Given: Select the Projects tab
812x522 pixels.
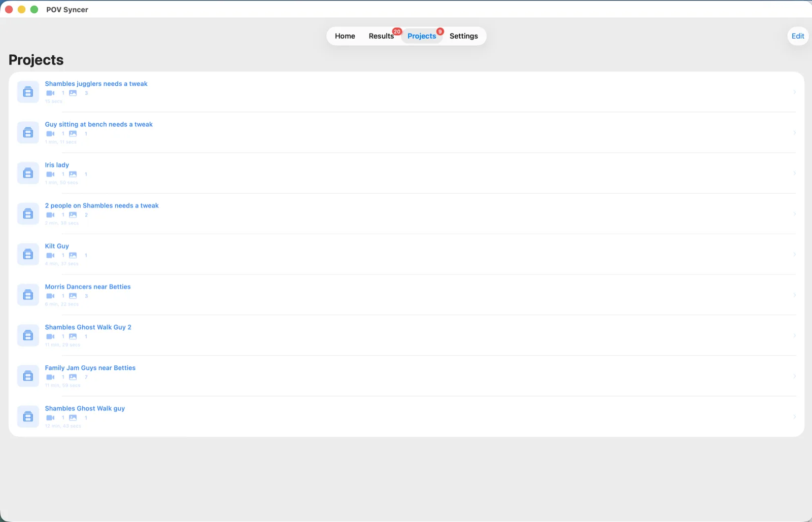Looking at the screenshot, I should point(422,36).
